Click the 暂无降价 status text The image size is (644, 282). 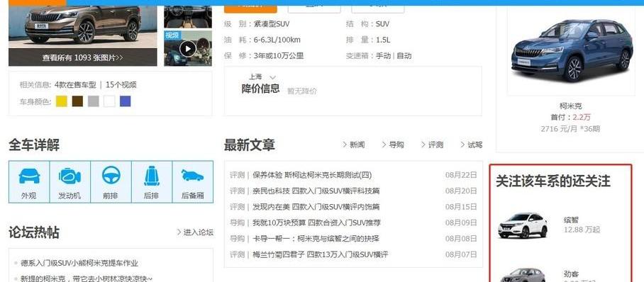click(302, 91)
